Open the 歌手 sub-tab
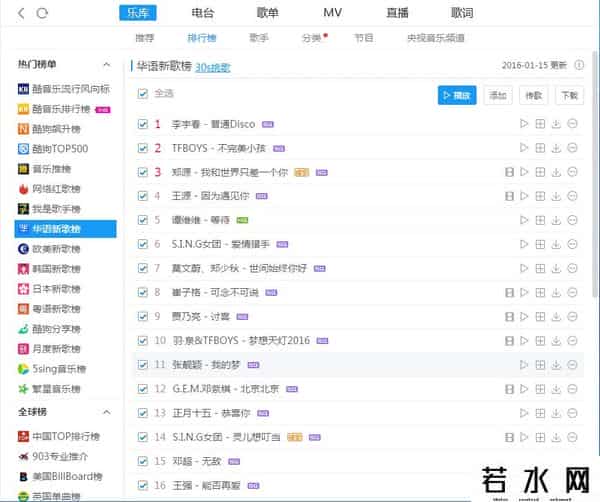600x502 pixels. (x=259, y=38)
